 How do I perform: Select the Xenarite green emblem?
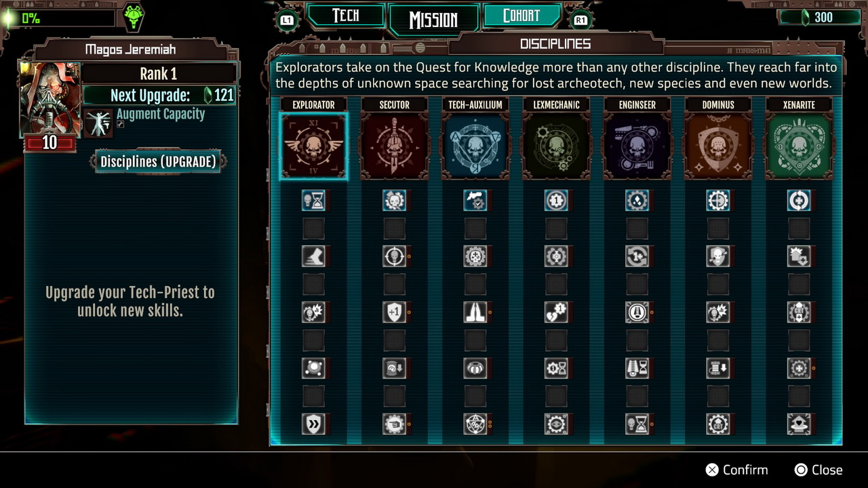[799, 146]
